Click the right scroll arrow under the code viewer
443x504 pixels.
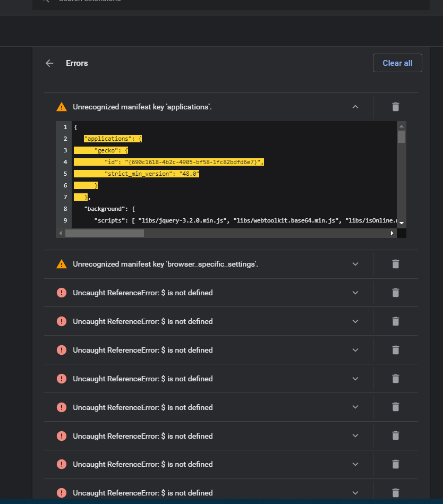tap(392, 233)
